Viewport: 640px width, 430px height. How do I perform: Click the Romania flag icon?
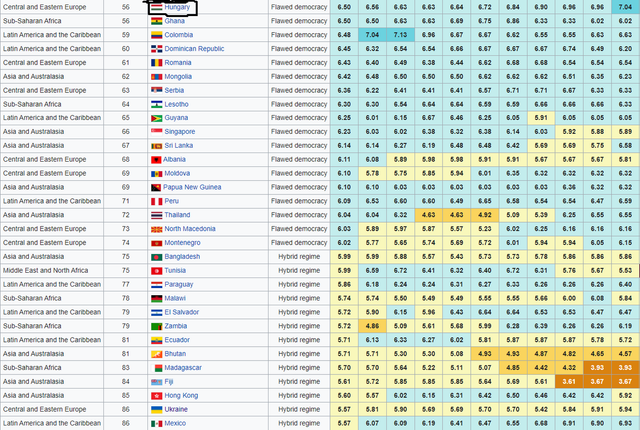[157, 63]
